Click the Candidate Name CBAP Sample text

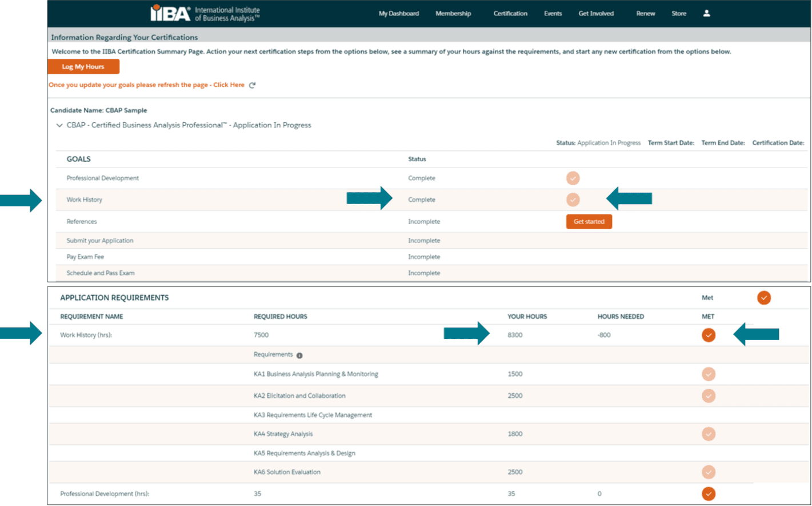pyautogui.click(x=98, y=110)
